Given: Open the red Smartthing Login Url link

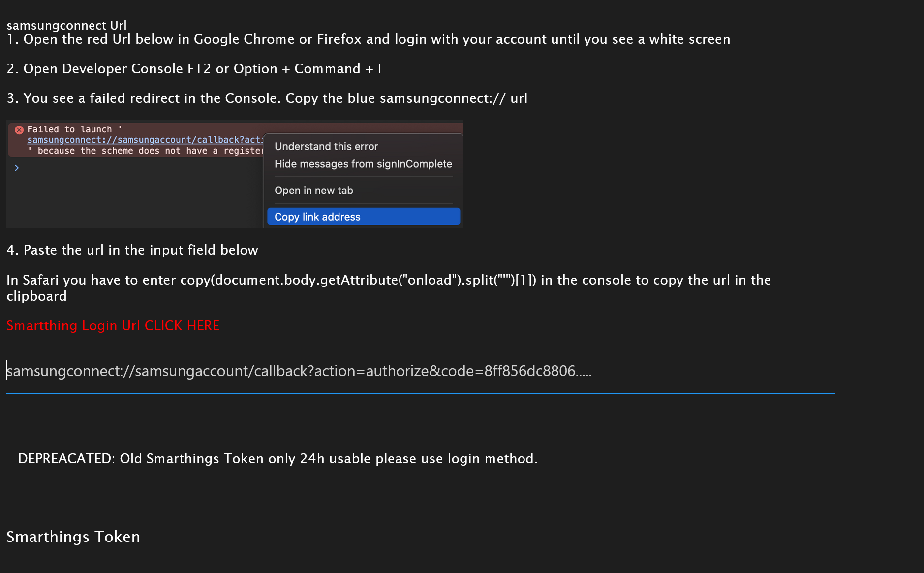Looking at the screenshot, I should (113, 325).
